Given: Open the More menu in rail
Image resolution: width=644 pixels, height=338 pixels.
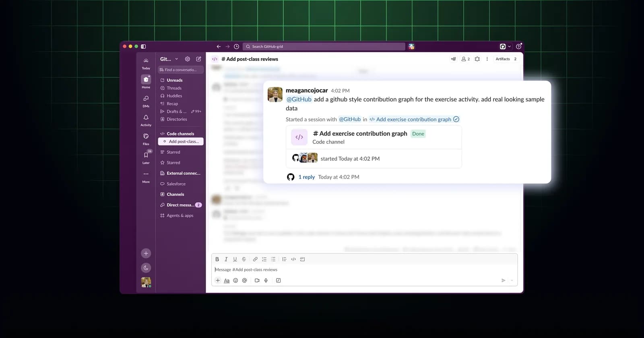Looking at the screenshot, I should coord(146,177).
